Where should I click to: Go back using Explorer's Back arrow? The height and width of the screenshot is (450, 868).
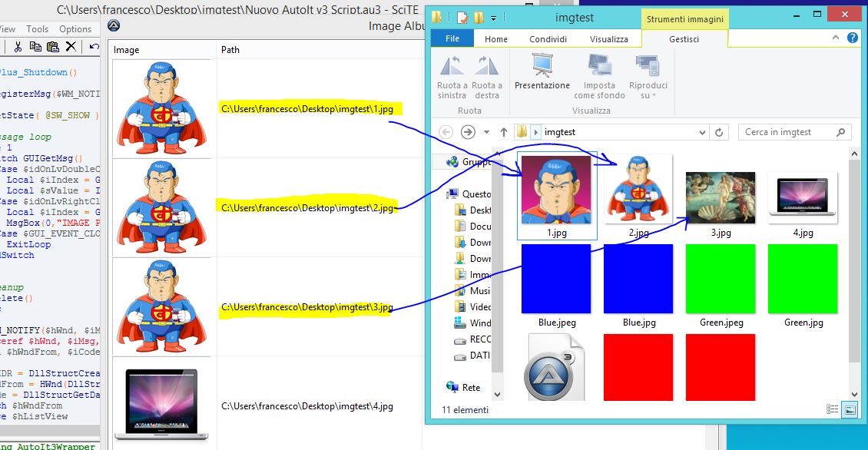(446, 132)
